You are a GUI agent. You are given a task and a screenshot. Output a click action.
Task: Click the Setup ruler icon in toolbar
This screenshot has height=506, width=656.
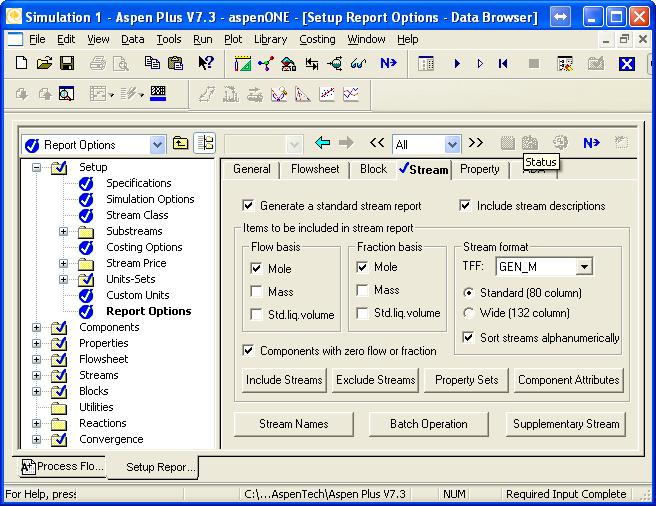[243, 64]
